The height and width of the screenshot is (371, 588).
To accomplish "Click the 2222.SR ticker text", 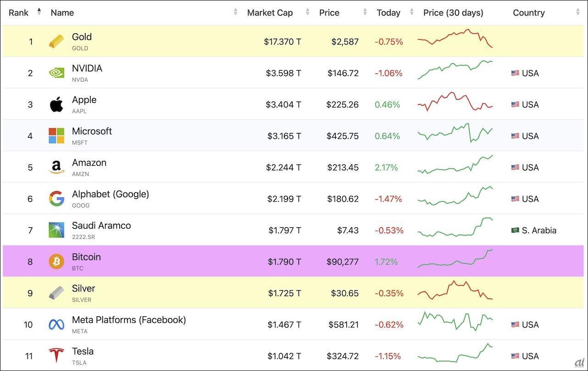I will coord(83,237).
